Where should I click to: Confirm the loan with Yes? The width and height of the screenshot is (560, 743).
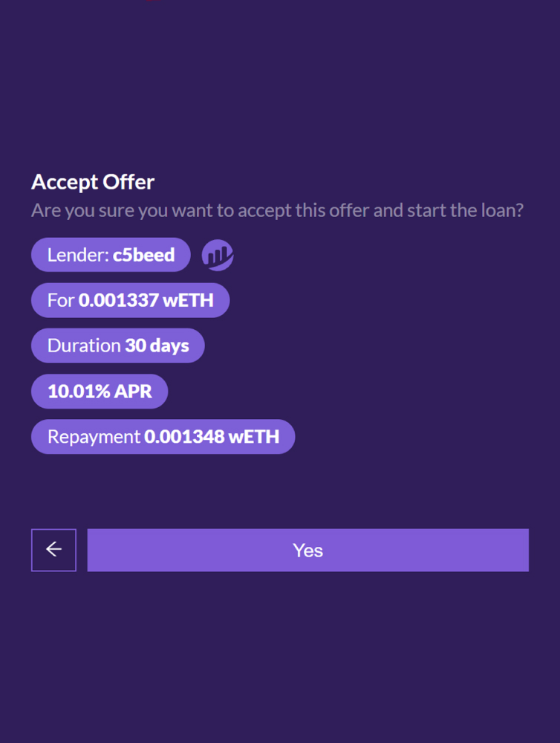coord(307,550)
